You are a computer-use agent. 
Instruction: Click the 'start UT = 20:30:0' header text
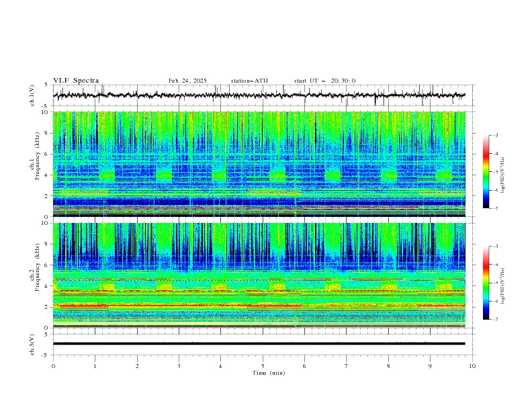324,81
